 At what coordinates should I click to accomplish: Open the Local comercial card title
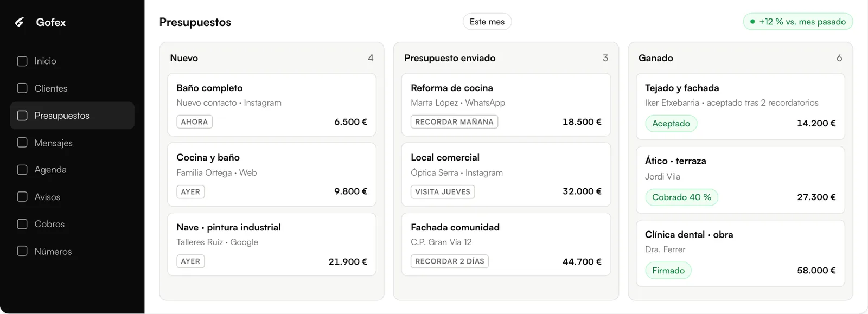coord(445,157)
